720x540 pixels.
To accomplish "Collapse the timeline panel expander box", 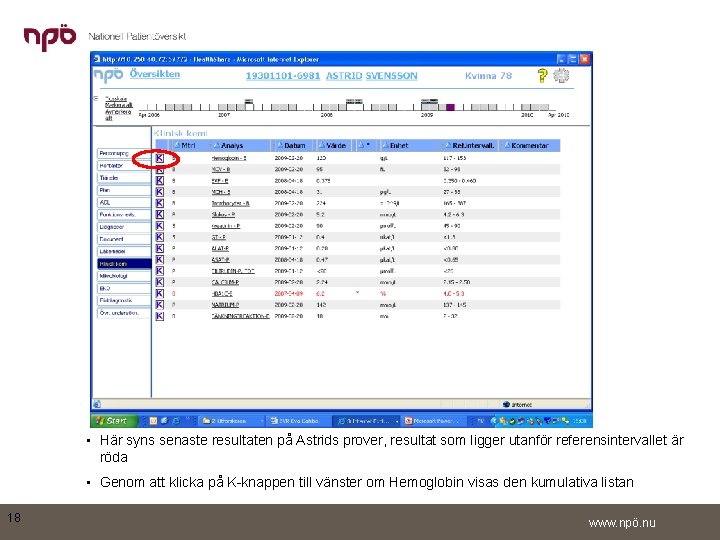I will pos(96,98).
